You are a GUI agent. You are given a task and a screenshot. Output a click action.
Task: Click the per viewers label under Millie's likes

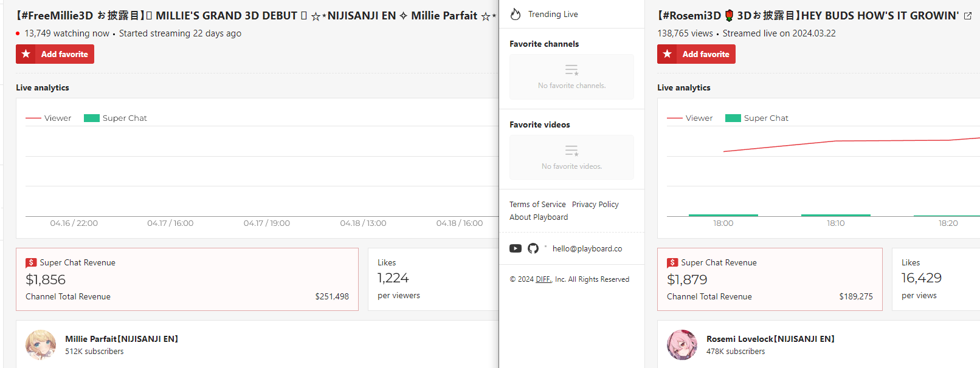click(x=399, y=296)
